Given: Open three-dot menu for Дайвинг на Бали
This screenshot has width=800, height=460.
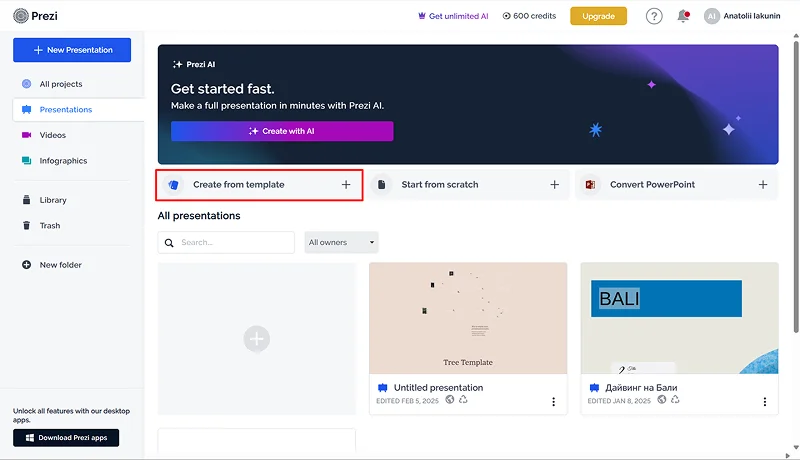Looking at the screenshot, I should click(x=765, y=402).
